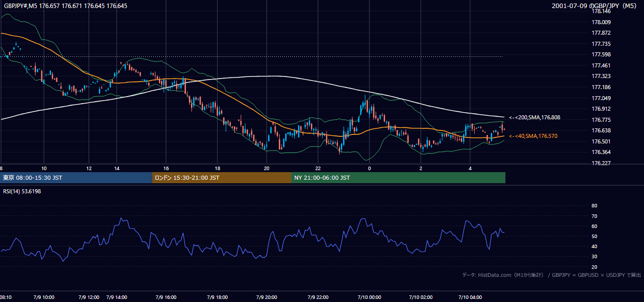This screenshot has width=644, height=302.
Task: Click price axis value 177.186
Action: tap(601, 87)
